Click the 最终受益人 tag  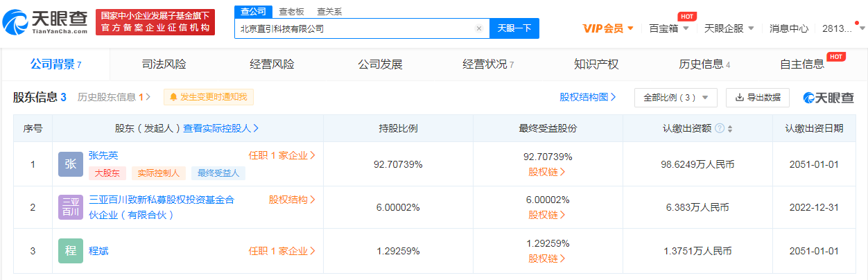tap(218, 173)
